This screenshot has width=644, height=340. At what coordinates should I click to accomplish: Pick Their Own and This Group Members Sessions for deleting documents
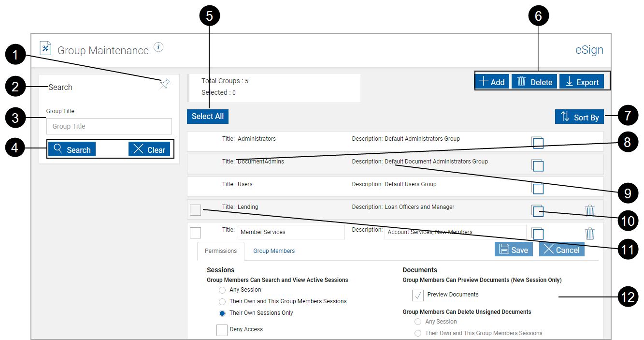(418, 333)
